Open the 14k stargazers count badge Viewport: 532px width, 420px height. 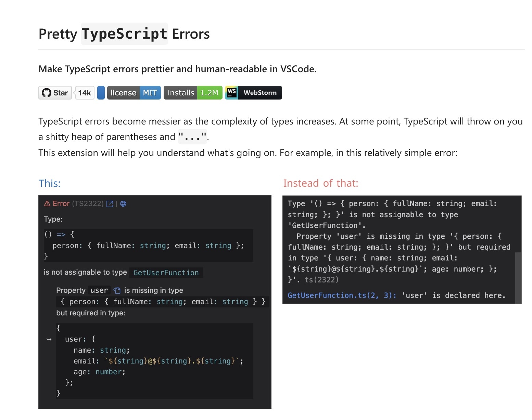(85, 93)
